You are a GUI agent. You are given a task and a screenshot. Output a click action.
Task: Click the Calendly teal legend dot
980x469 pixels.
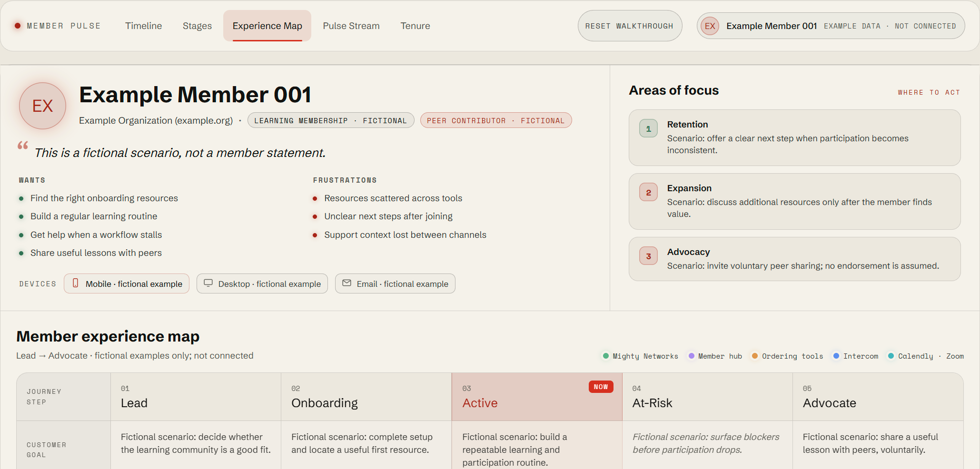point(891,356)
